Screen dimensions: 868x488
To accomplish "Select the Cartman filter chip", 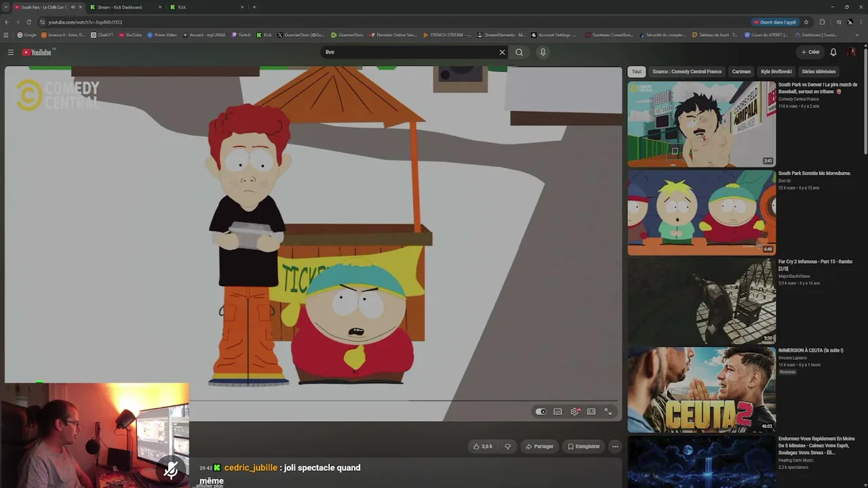I will click(741, 71).
